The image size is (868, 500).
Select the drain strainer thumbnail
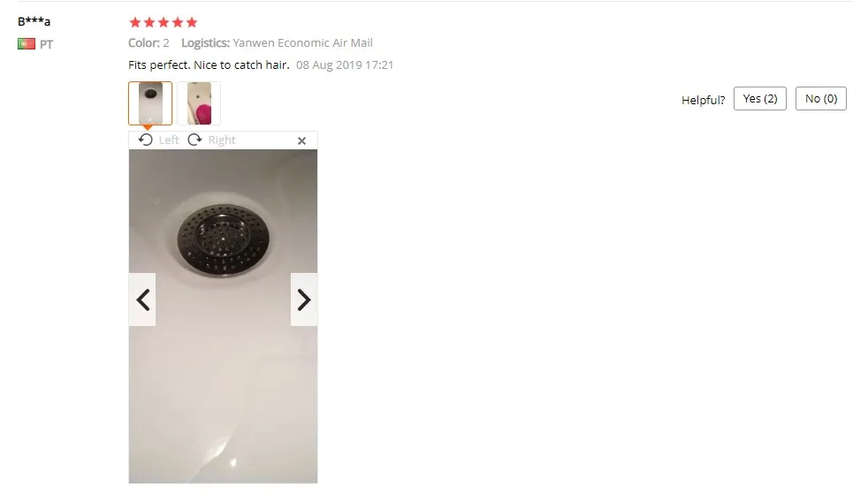(150, 103)
